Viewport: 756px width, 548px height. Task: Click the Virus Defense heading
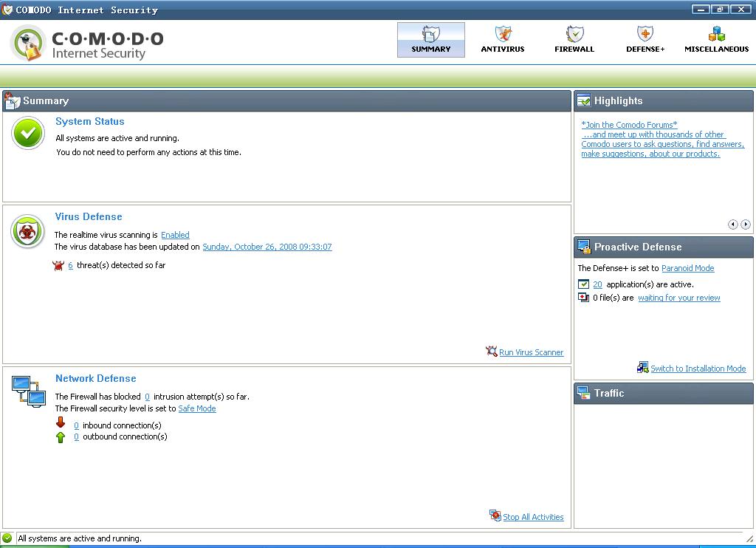(x=89, y=216)
